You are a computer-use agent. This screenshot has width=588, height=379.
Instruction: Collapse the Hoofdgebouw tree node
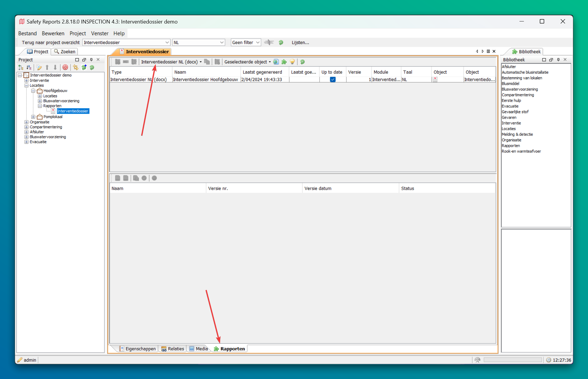point(33,91)
